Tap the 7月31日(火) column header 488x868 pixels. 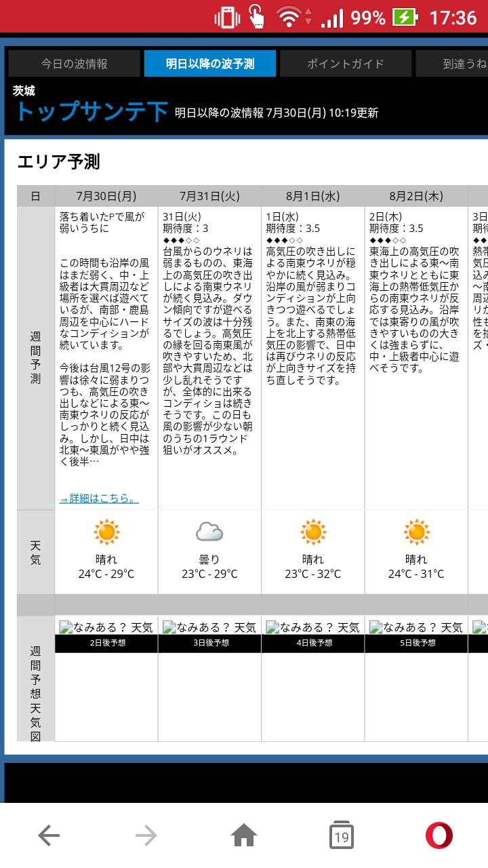pyautogui.click(x=209, y=196)
